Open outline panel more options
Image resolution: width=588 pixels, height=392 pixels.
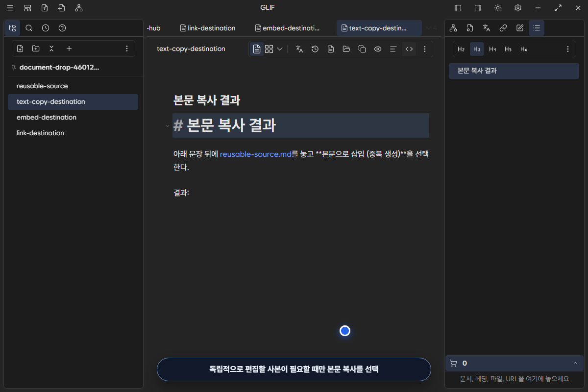pyautogui.click(x=568, y=49)
